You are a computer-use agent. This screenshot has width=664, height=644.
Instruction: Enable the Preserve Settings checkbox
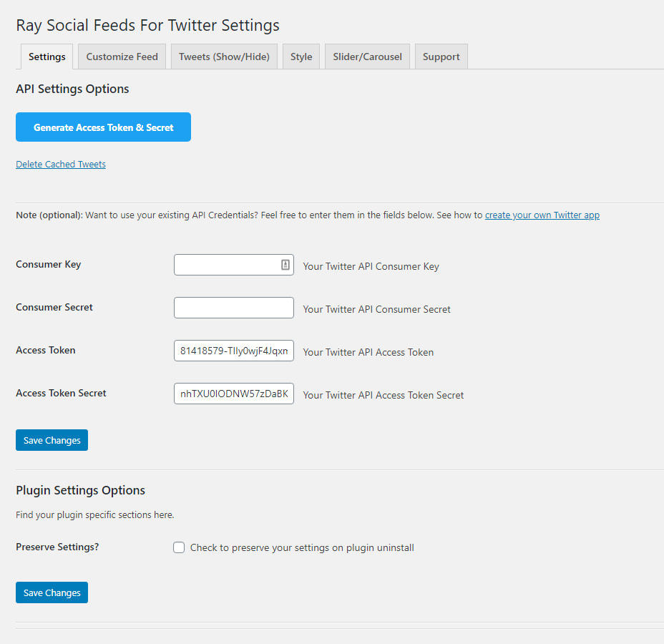pyautogui.click(x=179, y=547)
